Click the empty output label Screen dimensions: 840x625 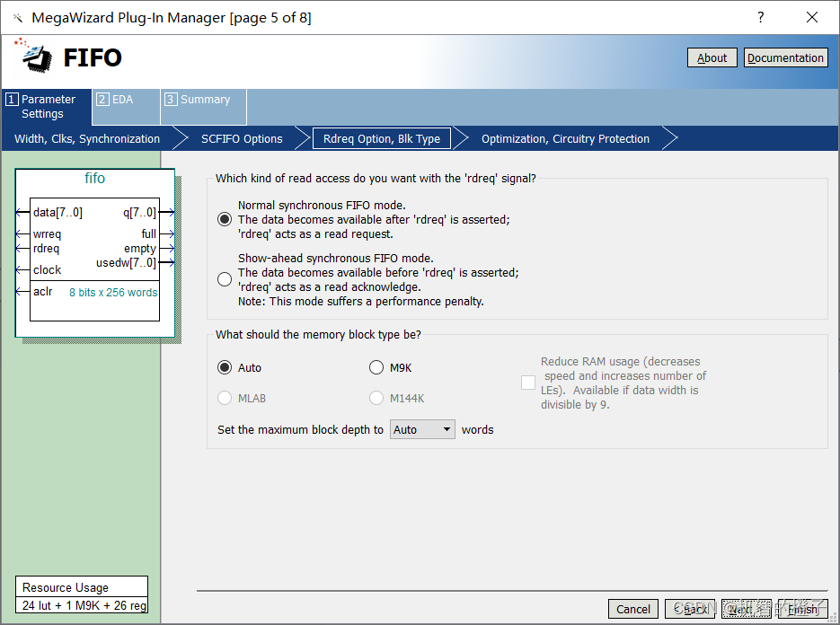(140, 249)
